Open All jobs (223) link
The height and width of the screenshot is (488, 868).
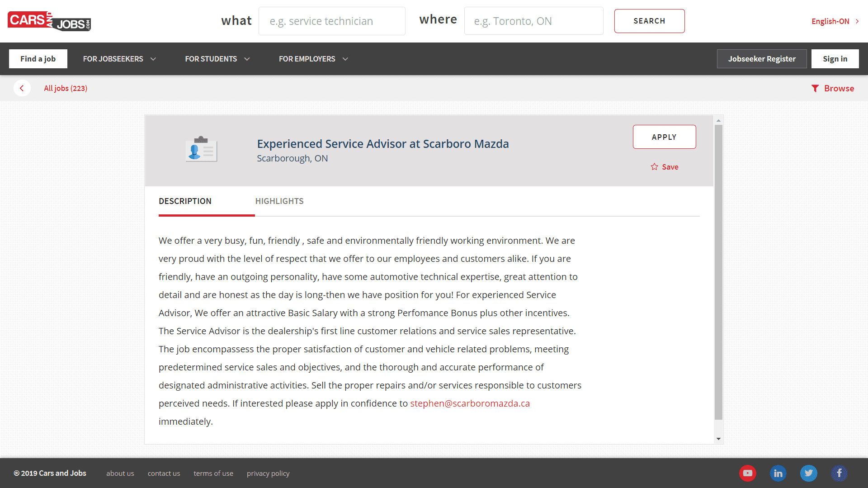pos(66,88)
